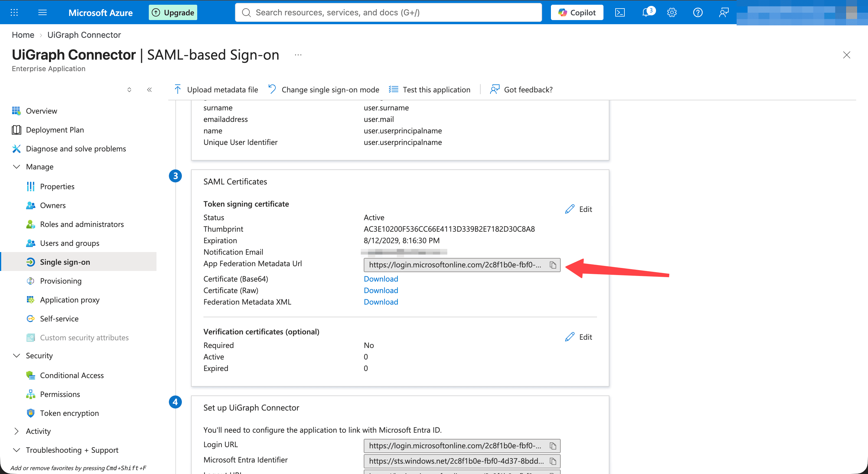Viewport: 868px width, 474px height.
Task: Focus the search resources field
Action: [x=388, y=12]
